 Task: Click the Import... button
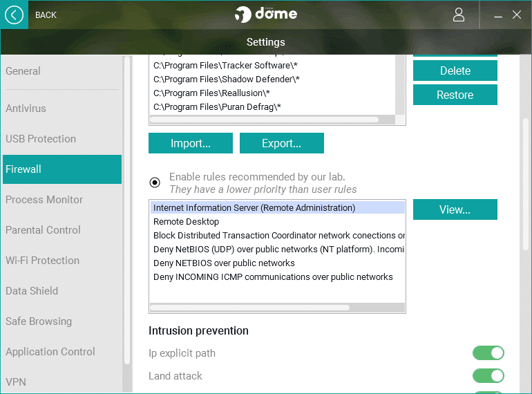point(190,143)
